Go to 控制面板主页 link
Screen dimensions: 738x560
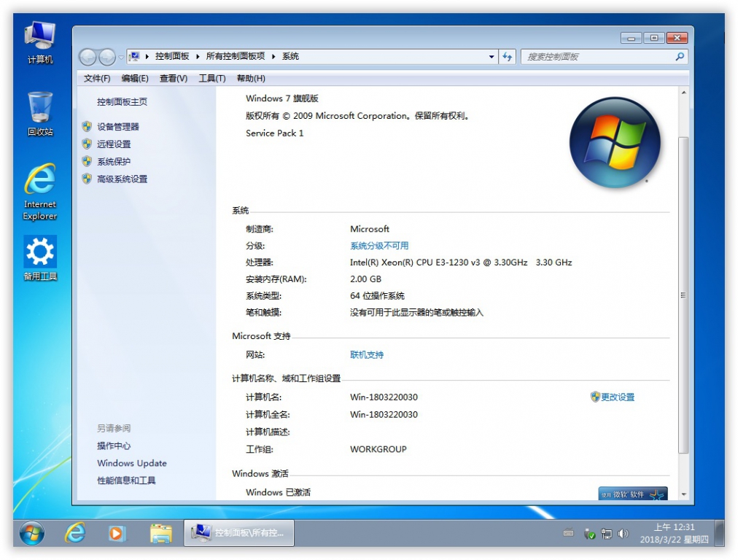click(x=123, y=102)
